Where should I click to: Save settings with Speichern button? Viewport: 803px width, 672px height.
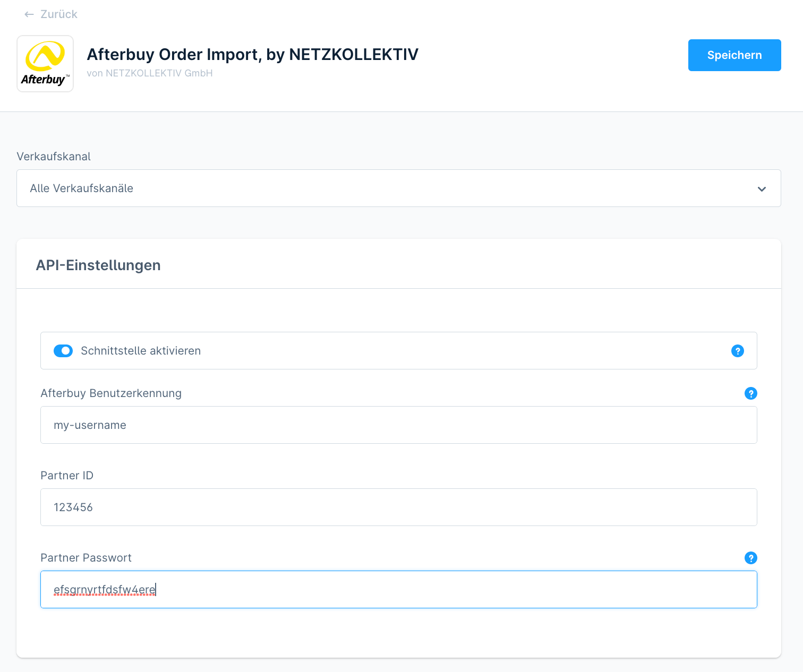734,55
